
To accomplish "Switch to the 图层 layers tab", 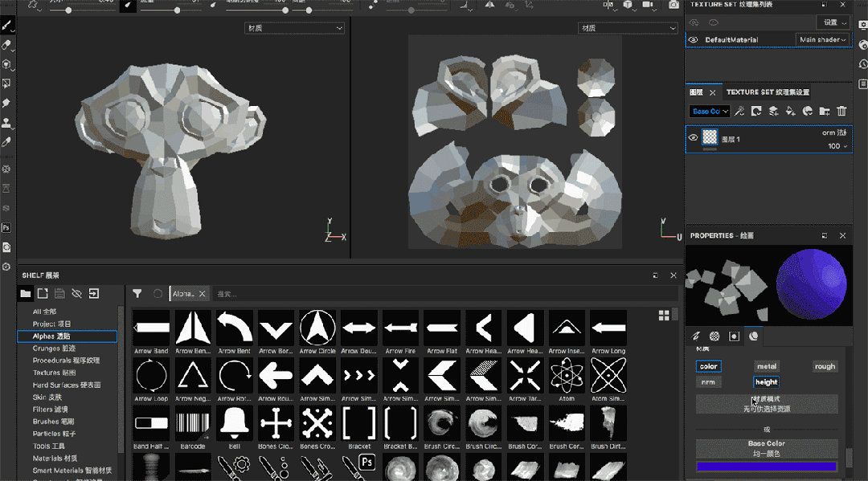I will pyautogui.click(x=696, y=92).
